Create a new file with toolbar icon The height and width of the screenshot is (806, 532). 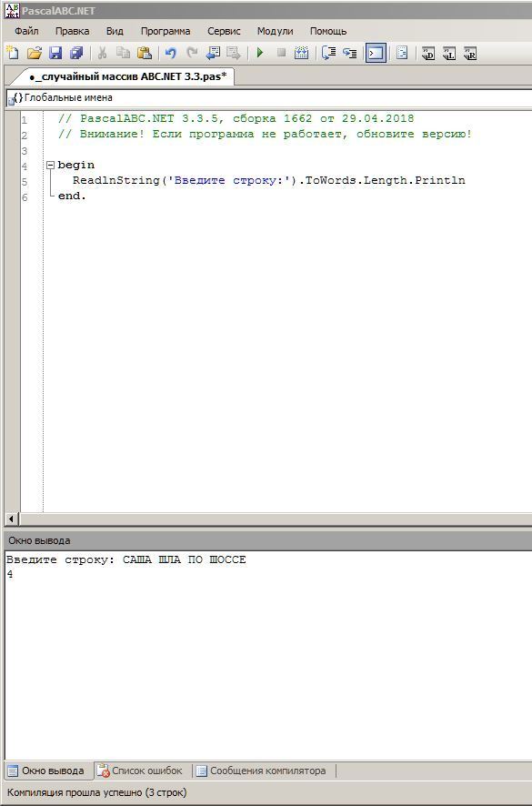point(13,53)
